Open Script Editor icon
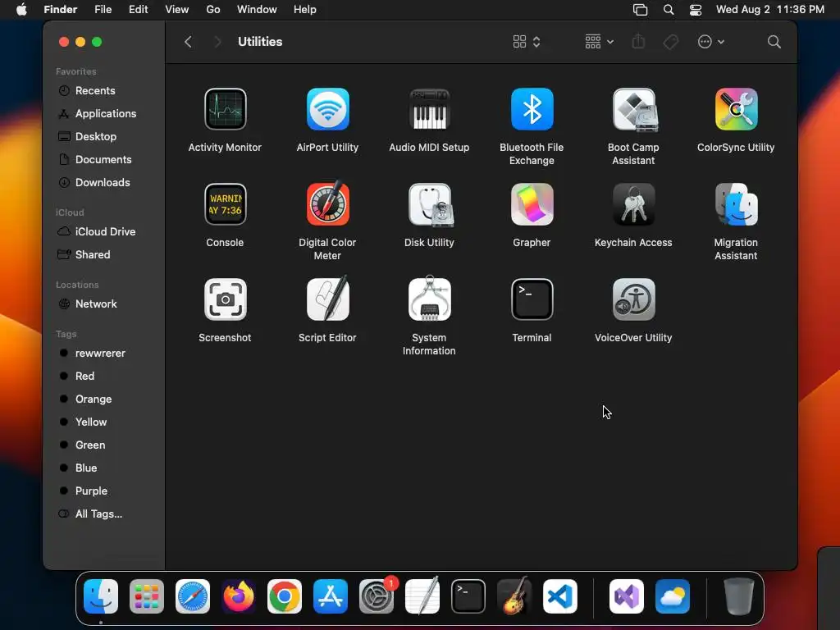 [327, 299]
